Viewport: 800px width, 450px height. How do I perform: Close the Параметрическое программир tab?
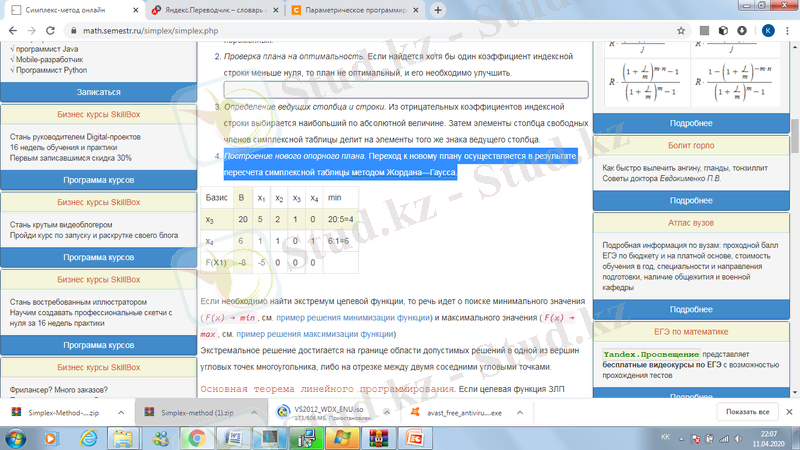pyautogui.click(x=416, y=10)
